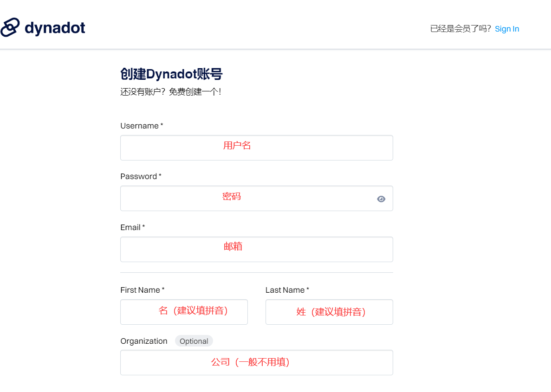Click the First Name field
The height and width of the screenshot is (392, 551).
(184, 312)
